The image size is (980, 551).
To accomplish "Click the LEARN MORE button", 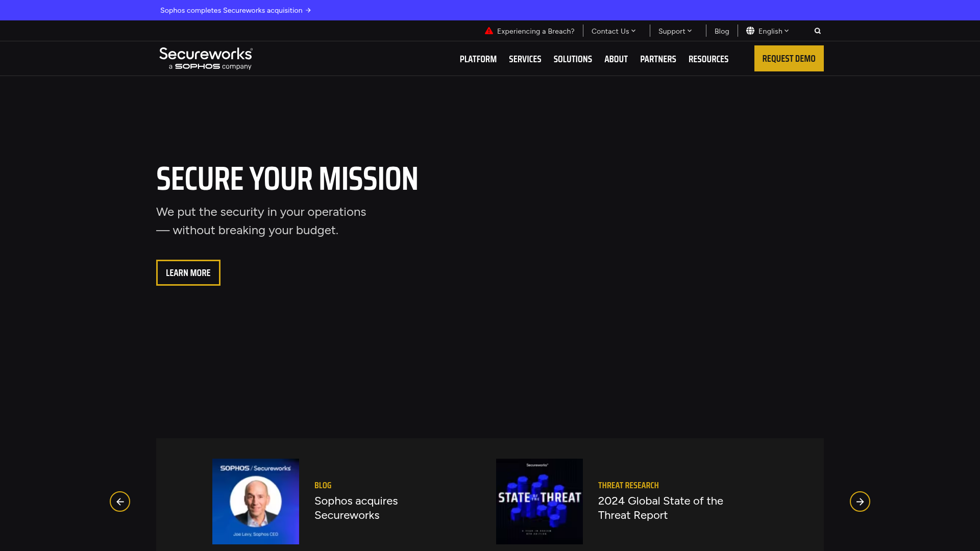I will click(188, 272).
